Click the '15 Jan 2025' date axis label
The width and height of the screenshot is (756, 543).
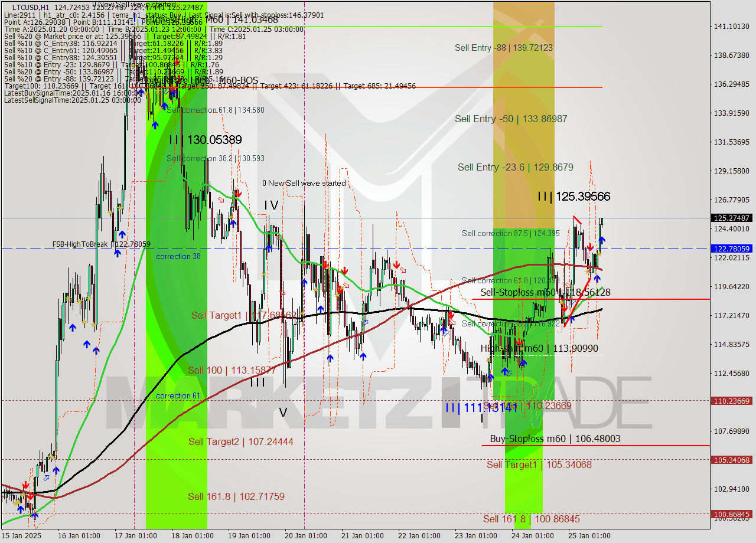[x=21, y=536]
